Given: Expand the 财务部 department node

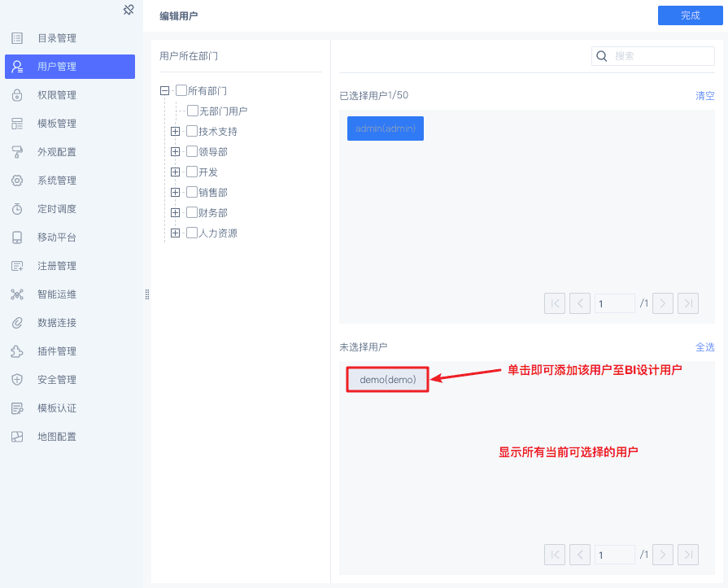Looking at the screenshot, I should (x=175, y=213).
